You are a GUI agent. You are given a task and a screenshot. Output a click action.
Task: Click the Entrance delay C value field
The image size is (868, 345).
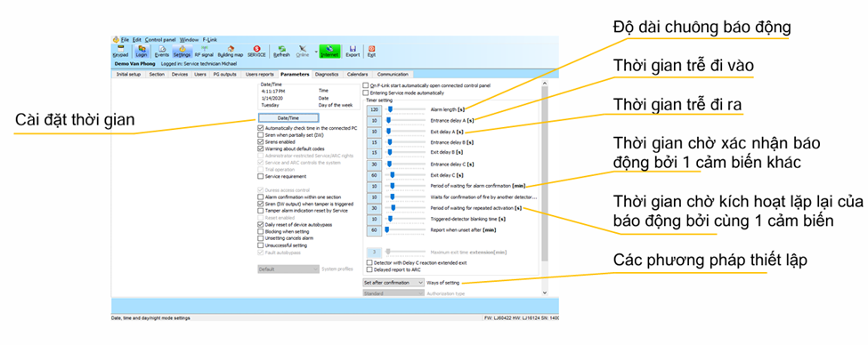pyautogui.click(x=374, y=164)
